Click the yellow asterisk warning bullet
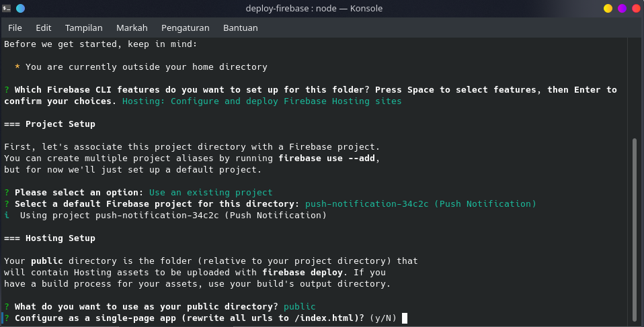 (17, 68)
